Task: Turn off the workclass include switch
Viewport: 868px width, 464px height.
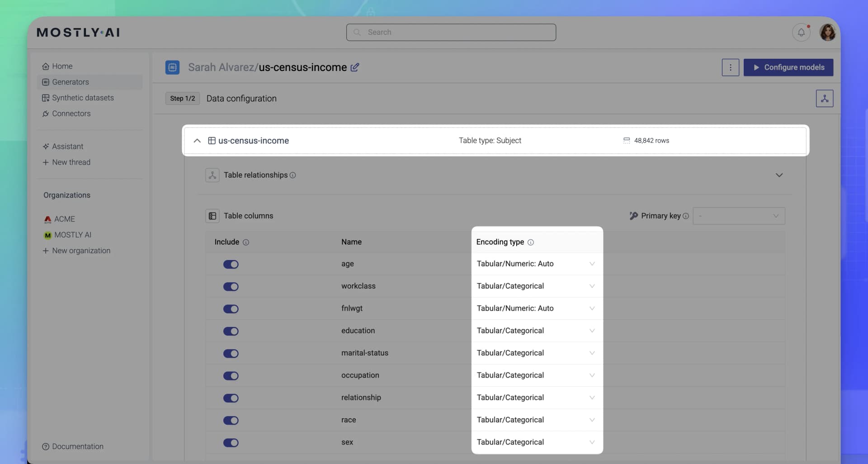Action: tap(231, 286)
